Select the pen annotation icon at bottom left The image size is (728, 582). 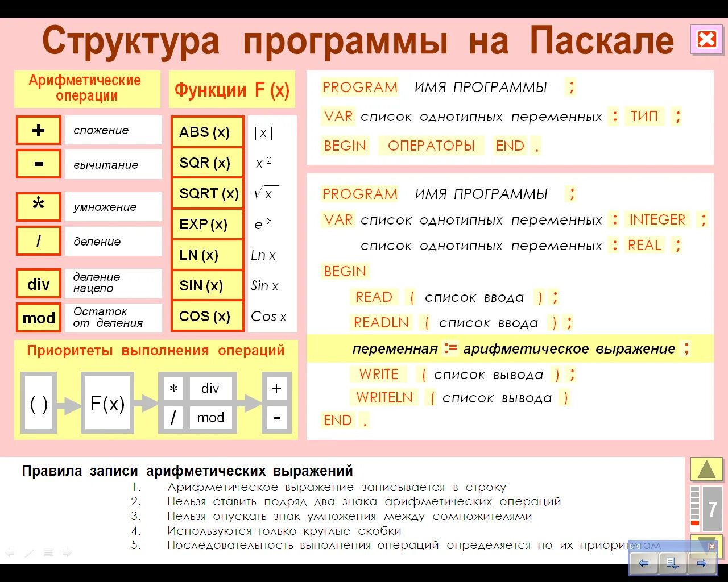[x=29, y=551]
